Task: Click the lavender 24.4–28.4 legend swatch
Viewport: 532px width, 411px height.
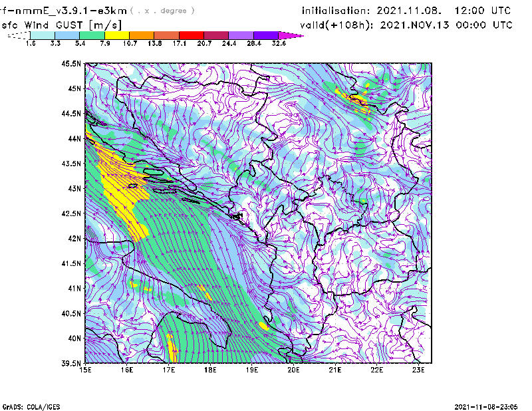Action: [241, 35]
